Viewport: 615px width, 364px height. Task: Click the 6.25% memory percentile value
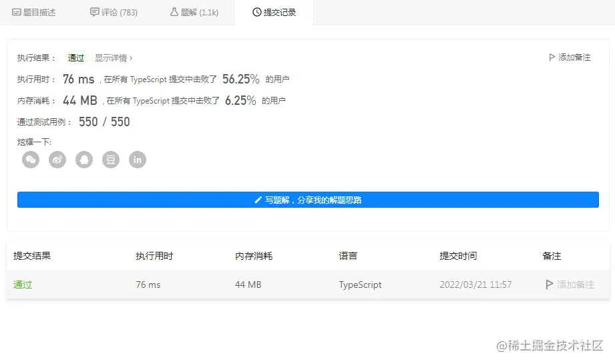click(240, 100)
